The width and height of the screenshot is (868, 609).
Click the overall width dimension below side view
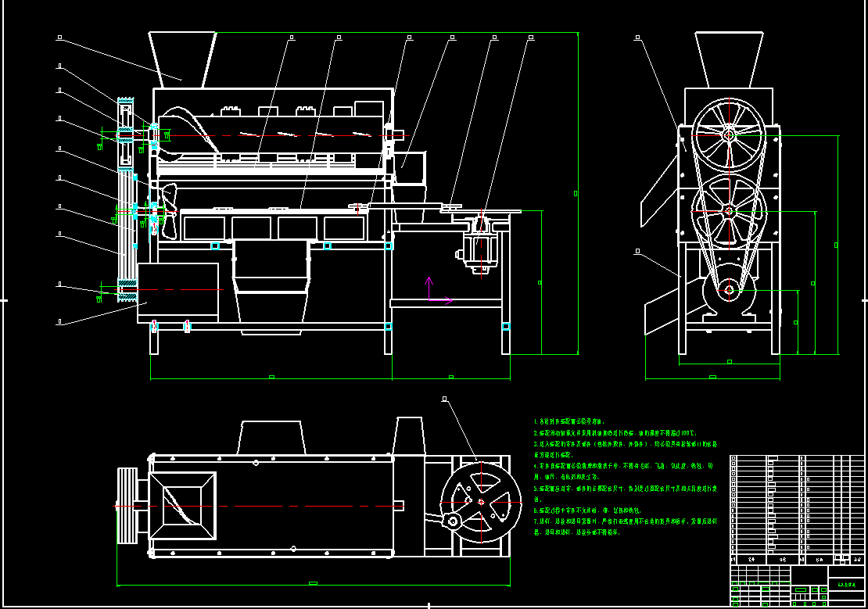click(x=712, y=377)
